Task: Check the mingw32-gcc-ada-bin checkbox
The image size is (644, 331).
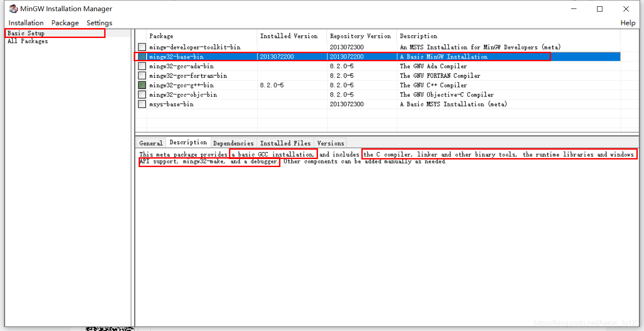Action: tap(142, 66)
